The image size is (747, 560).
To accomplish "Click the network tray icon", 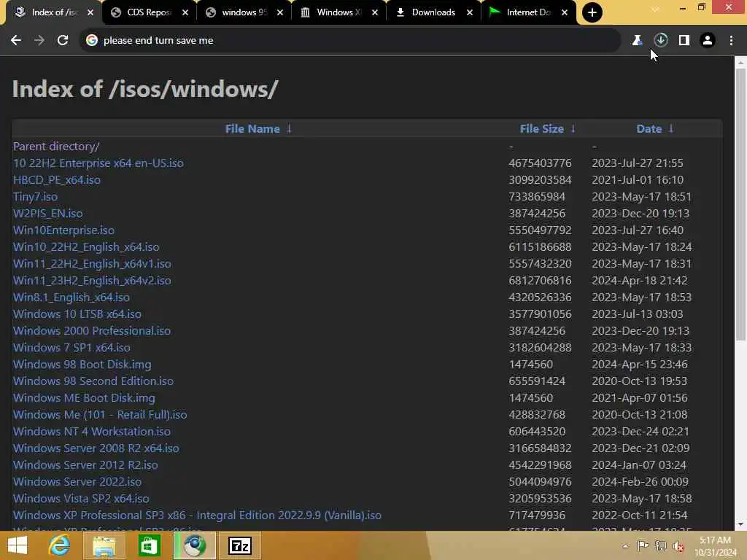I will (x=661, y=545).
